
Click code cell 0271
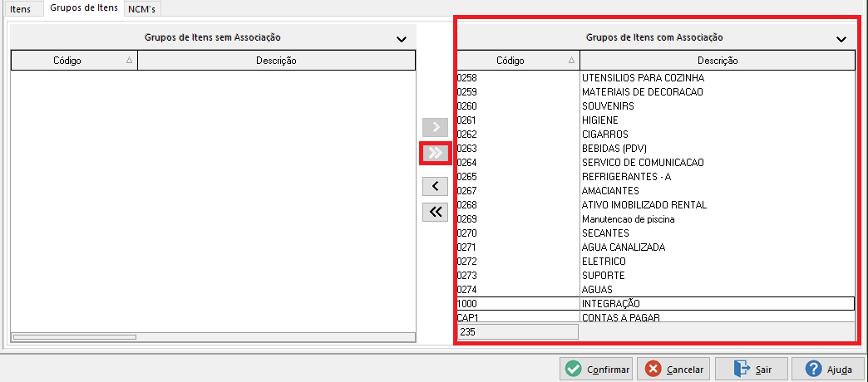pos(518,247)
